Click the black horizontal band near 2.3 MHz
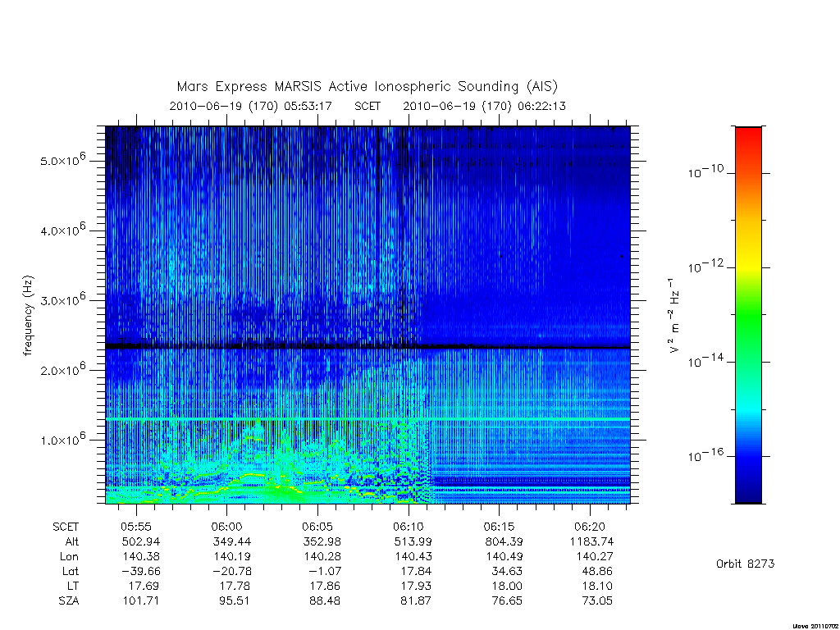The width and height of the screenshot is (840, 630). pos(367,347)
